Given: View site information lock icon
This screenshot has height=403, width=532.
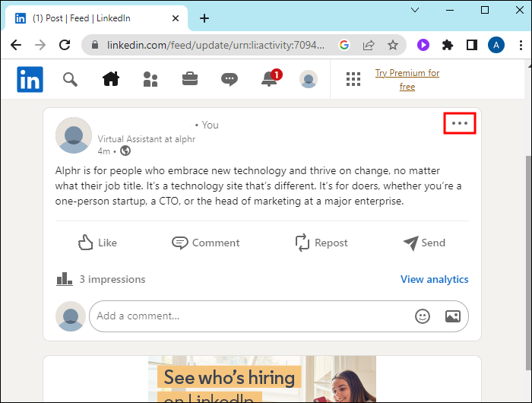Looking at the screenshot, I should click(95, 45).
